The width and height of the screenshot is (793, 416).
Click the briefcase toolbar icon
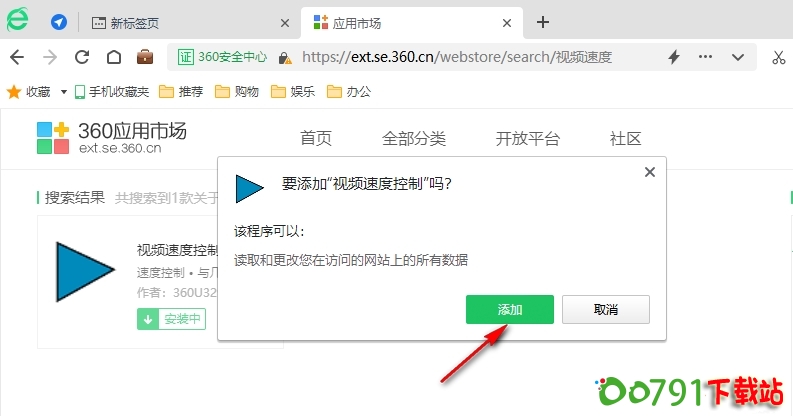coord(145,57)
